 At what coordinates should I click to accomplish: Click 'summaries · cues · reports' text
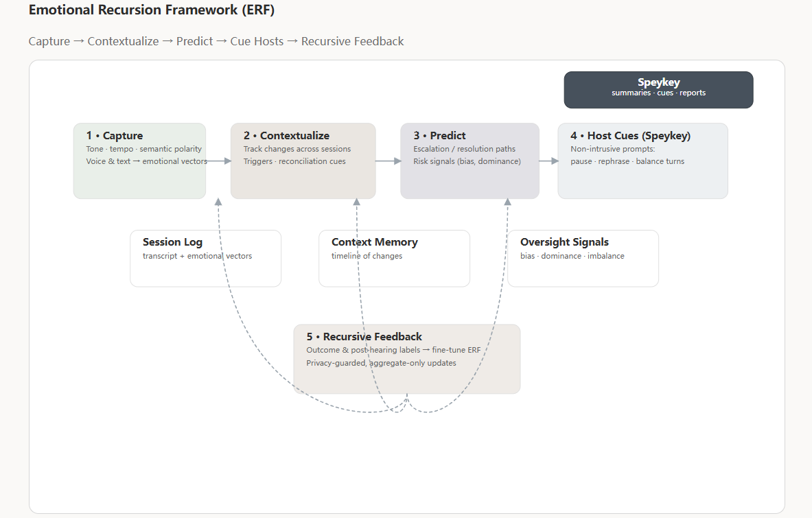[658, 93]
